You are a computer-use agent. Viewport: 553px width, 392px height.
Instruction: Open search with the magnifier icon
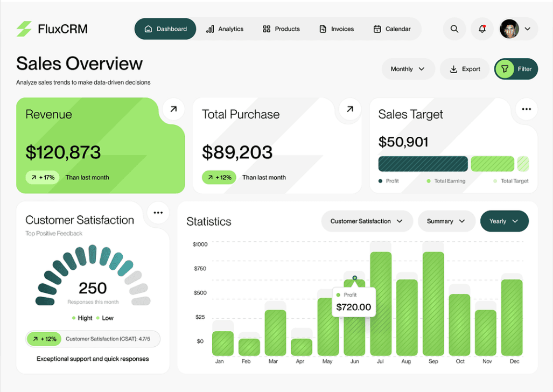coord(454,29)
